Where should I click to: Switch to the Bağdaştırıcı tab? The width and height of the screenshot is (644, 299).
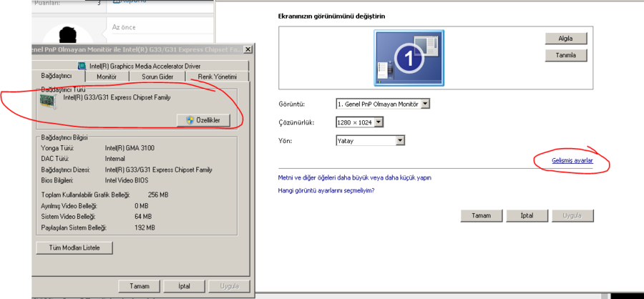(57, 77)
